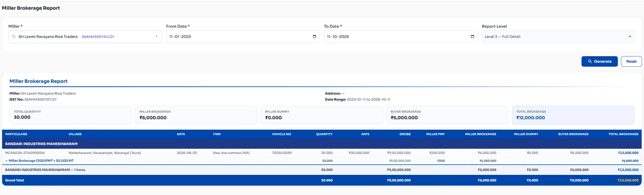Click the Bandari Industries Maheshwaram — 1 items subtotal

point(45,170)
